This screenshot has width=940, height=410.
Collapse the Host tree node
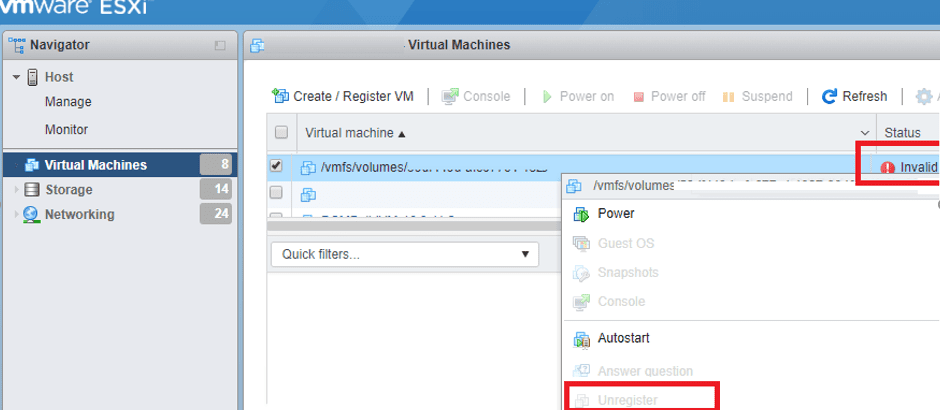[x=17, y=77]
